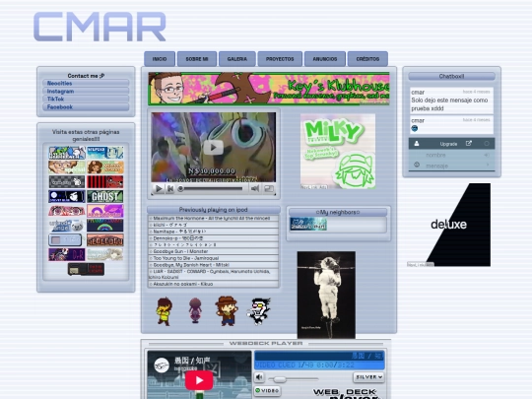The width and height of the screenshot is (532, 399).
Task: Click the GHOST site button
Action: click(x=105, y=196)
